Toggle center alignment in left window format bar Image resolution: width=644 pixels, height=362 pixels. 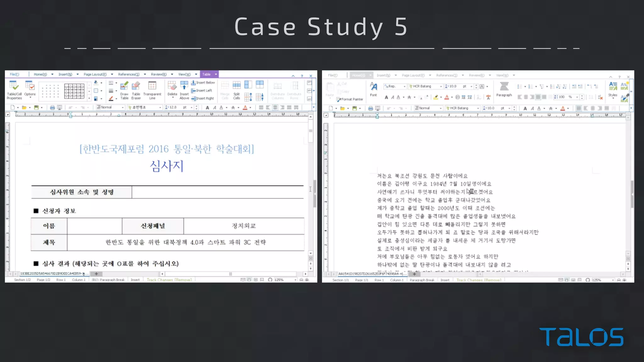[x=275, y=107]
